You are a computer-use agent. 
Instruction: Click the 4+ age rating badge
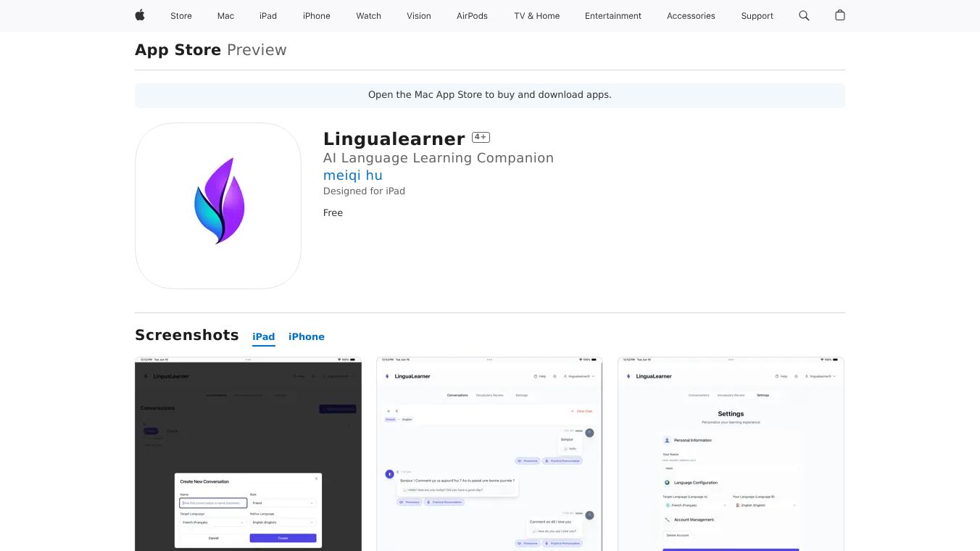[x=481, y=137]
